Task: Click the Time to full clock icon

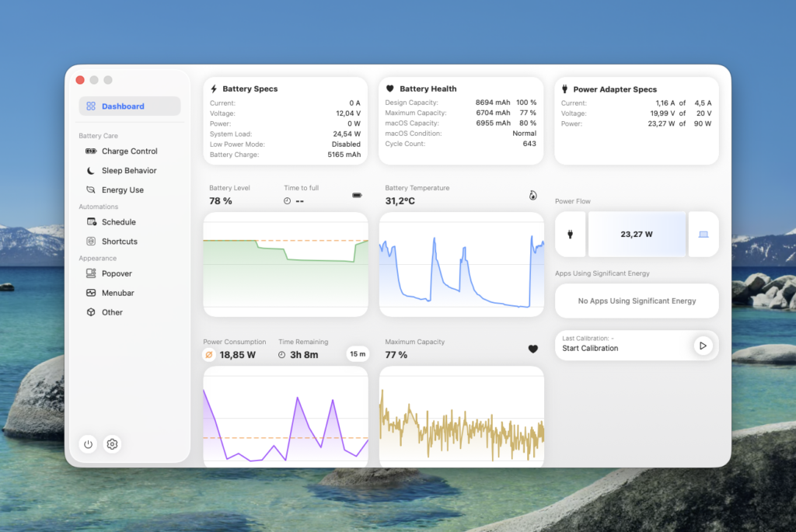Action: pyautogui.click(x=288, y=201)
